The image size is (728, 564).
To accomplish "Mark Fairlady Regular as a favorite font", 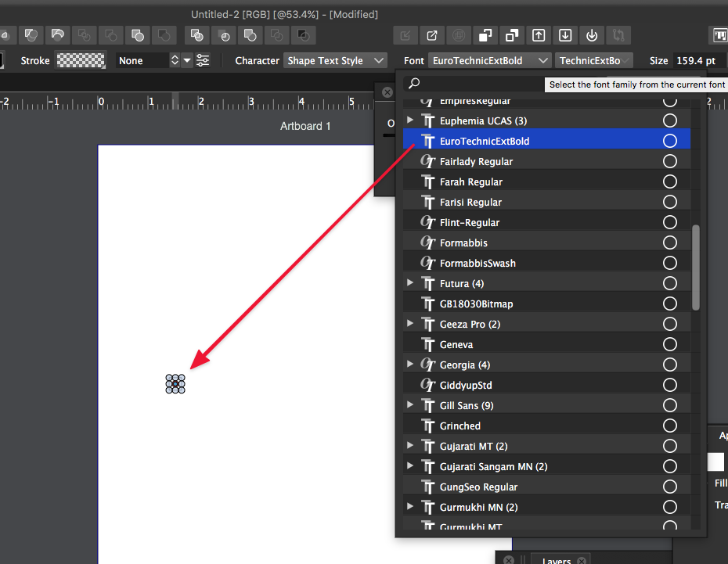I will (x=670, y=161).
